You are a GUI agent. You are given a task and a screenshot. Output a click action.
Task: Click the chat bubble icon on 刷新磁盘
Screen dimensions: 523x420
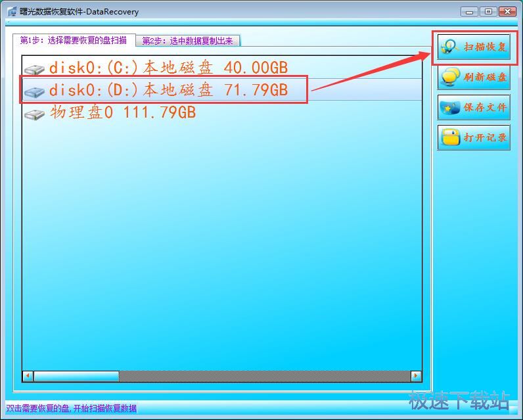[450, 78]
